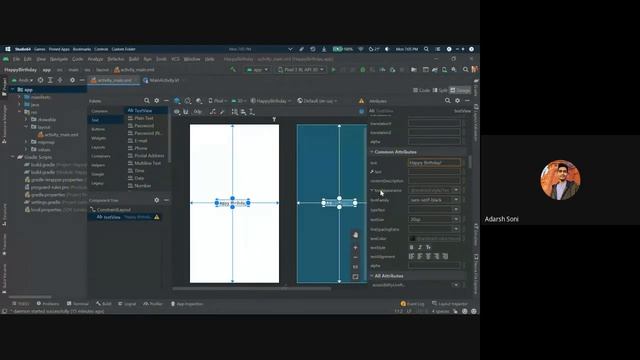
Task: Collapse the All Attributes section
Action: [372, 276]
